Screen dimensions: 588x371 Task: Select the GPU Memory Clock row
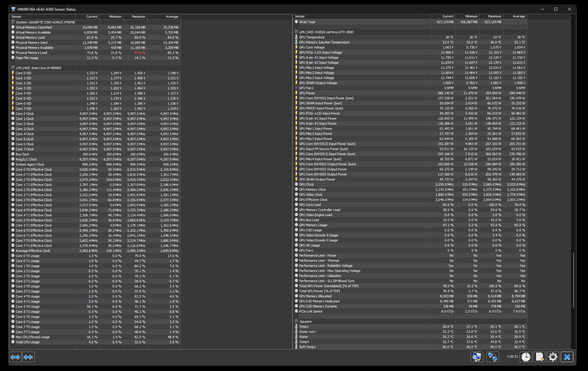410,190
